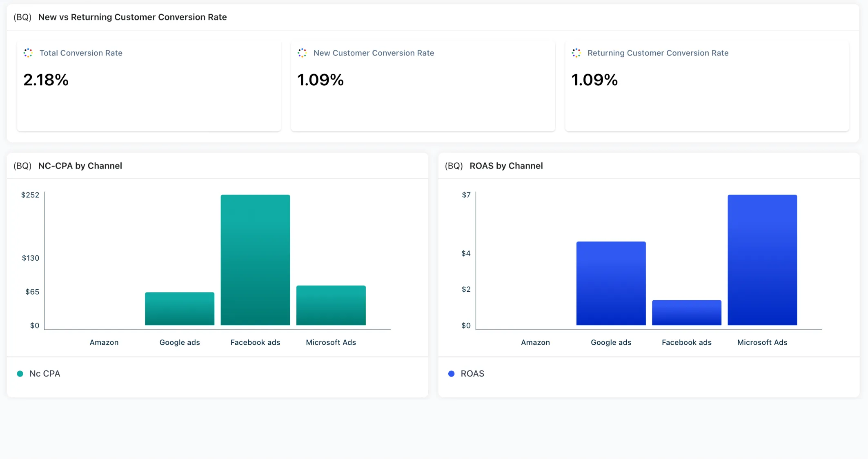
Task: Click the Microsoft Ads NC-CPA bar
Action: tap(331, 305)
